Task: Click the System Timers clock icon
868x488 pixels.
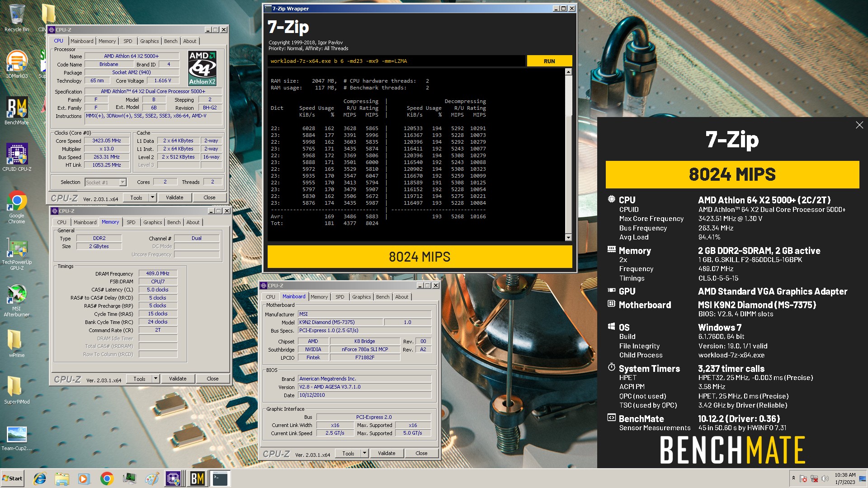Action: (x=611, y=367)
